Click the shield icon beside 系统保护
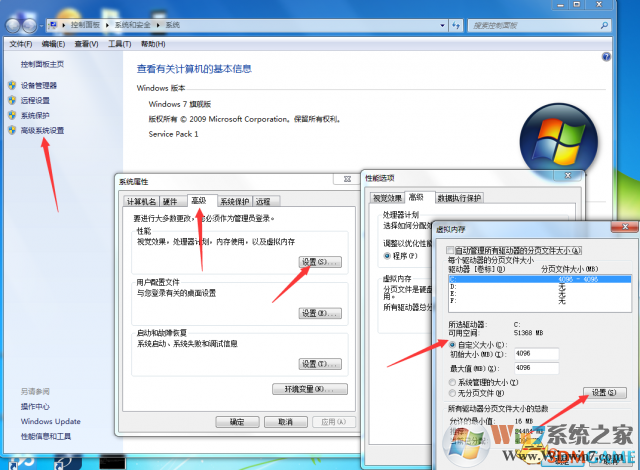The height and width of the screenshot is (470, 640). tap(12, 115)
